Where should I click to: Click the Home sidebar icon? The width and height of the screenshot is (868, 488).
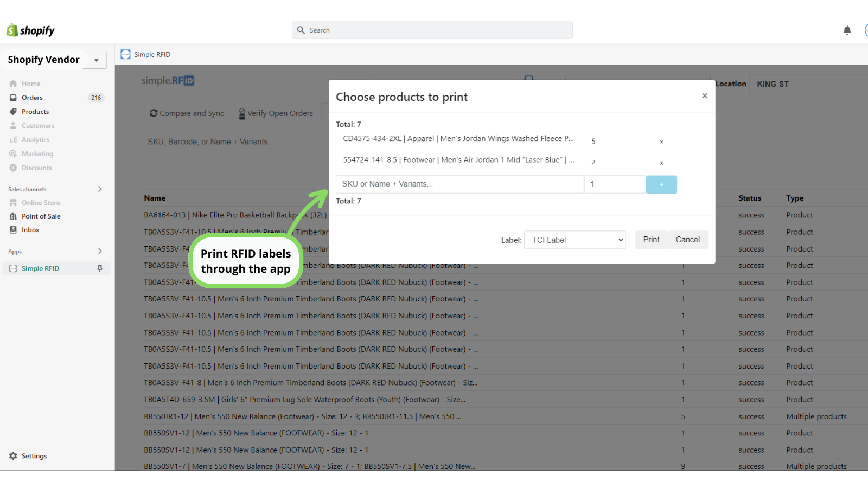point(13,84)
